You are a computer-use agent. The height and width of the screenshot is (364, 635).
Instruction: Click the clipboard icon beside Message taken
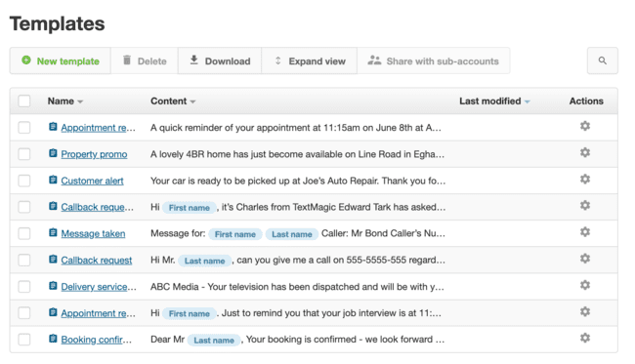point(53,232)
